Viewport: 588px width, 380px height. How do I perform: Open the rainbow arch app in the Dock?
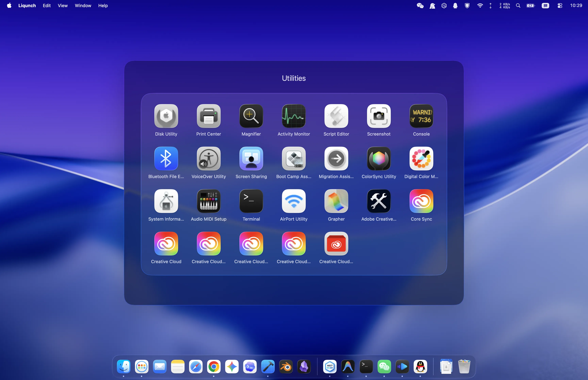pos(348,366)
